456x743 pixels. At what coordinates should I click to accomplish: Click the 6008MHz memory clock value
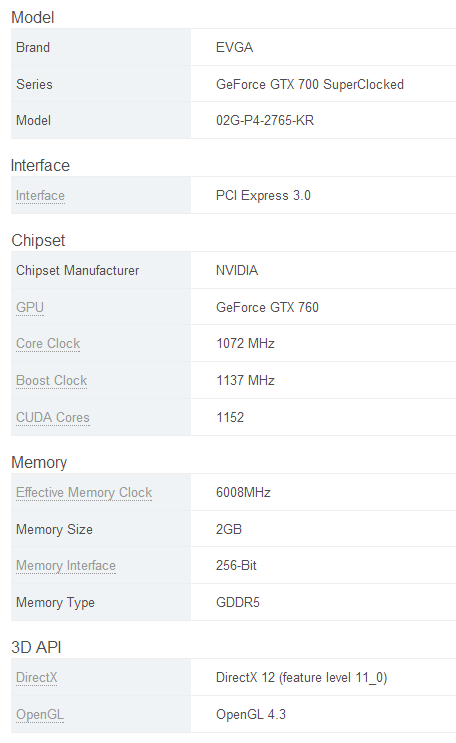[x=243, y=492]
